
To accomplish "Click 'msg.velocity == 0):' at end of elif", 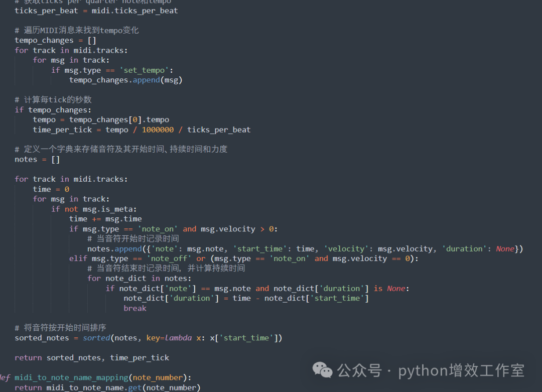I will point(375,258).
